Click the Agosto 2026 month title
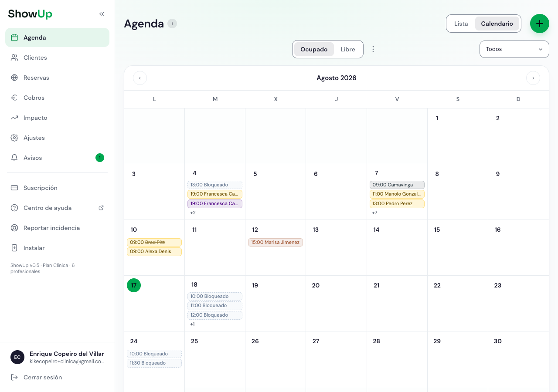 pos(337,78)
